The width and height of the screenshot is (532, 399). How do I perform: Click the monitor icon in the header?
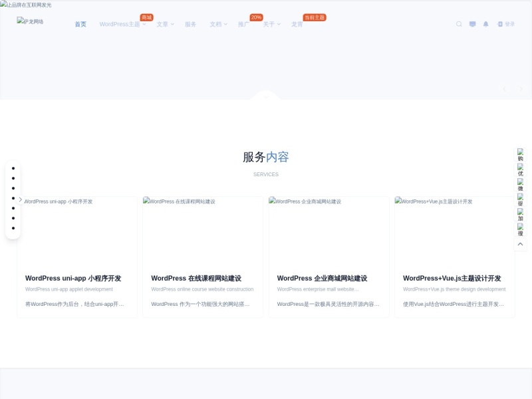(x=472, y=24)
